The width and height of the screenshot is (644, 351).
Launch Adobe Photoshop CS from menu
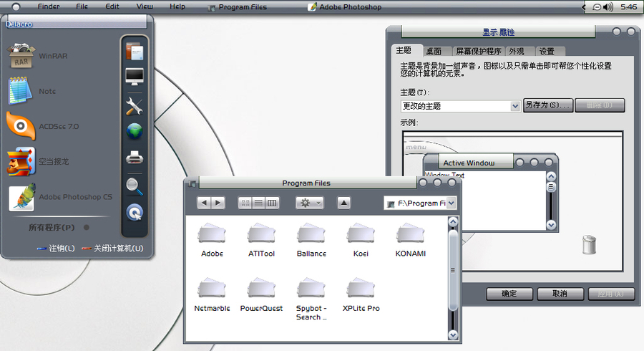(60, 197)
